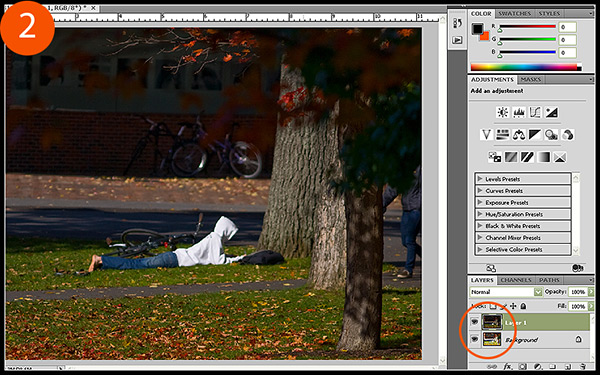600x375 pixels.
Task: Expand Channel Mixer Presets
Action: pyautogui.click(x=479, y=237)
